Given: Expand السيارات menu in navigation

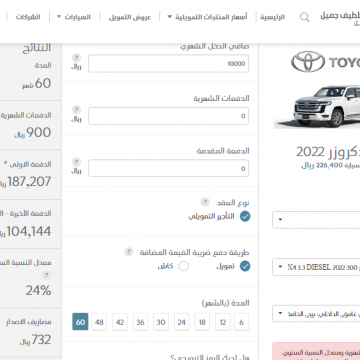Looking at the screenshot, I should click(74, 17).
